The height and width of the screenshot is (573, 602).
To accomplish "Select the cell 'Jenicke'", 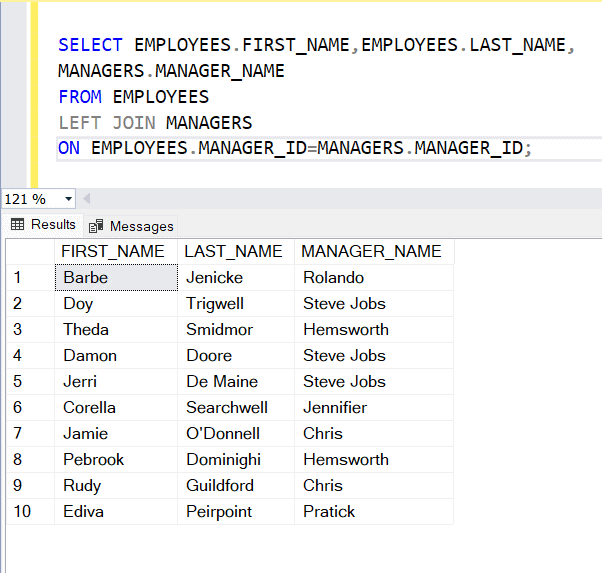I will pos(236,278).
